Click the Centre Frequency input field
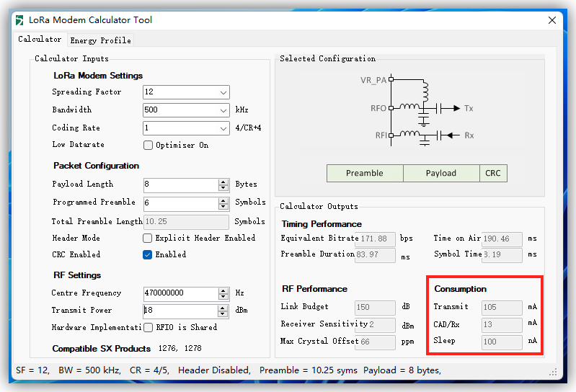This screenshot has height=392, width=576. [x=180, y=293]
